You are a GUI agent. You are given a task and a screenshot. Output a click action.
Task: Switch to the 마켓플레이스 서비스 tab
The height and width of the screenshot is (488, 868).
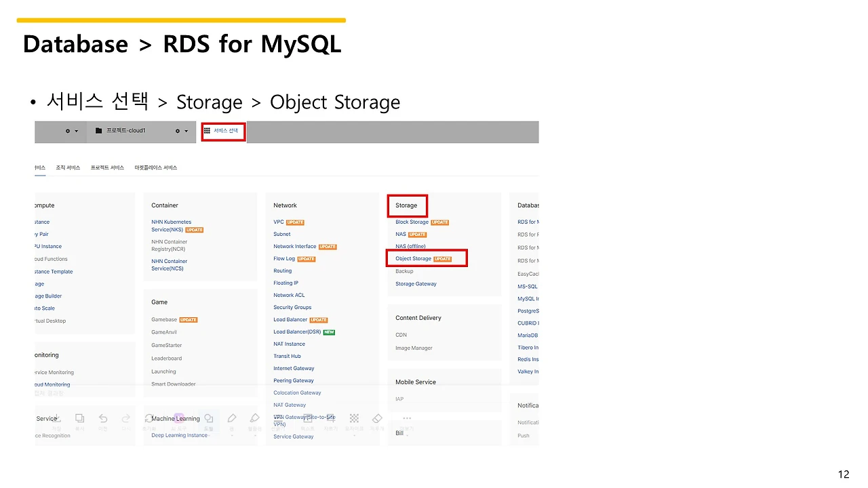tap(156, 167)
